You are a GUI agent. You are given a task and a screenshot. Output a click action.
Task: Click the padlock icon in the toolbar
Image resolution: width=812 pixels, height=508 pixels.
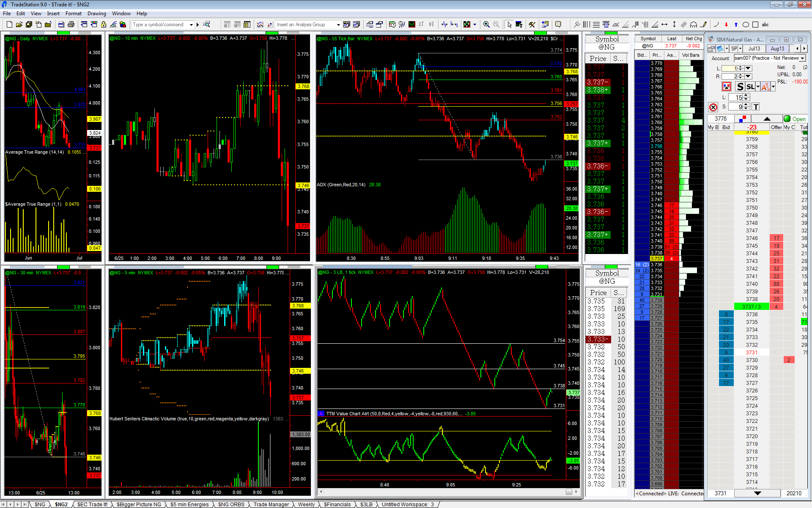pyautogui.click(x=104, y=25)
